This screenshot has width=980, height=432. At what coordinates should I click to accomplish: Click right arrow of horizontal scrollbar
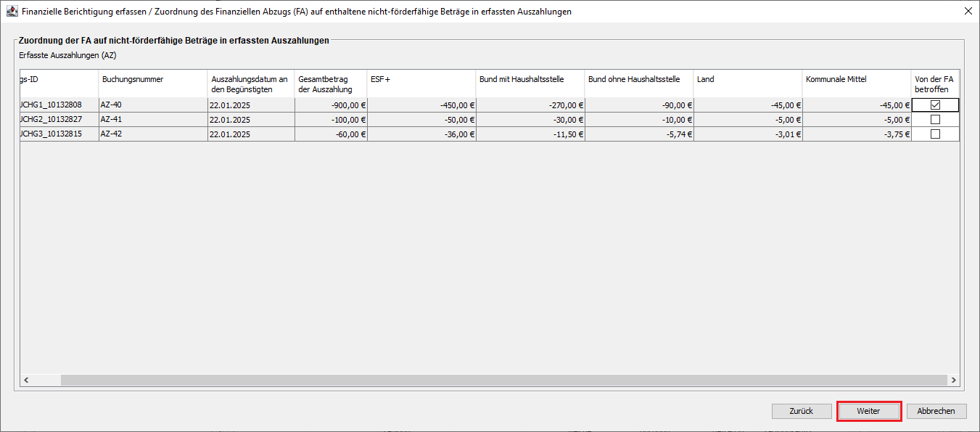pyautogui.click(x=953, y=380)
